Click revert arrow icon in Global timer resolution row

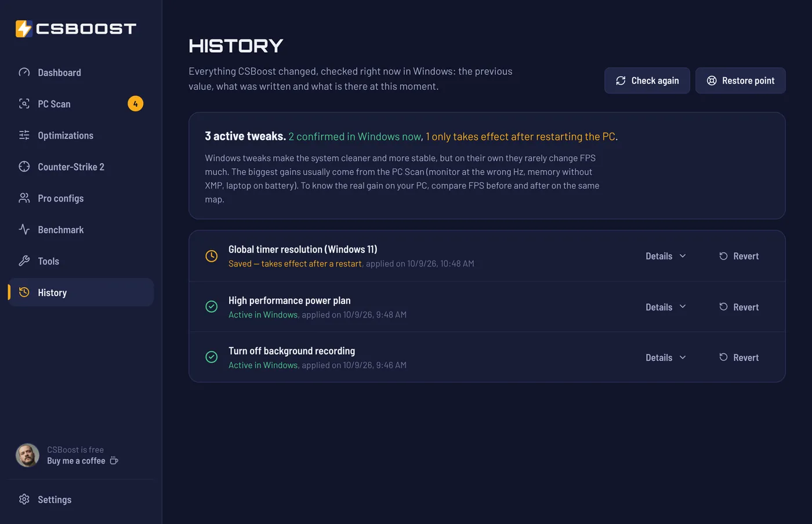[723, 256]
